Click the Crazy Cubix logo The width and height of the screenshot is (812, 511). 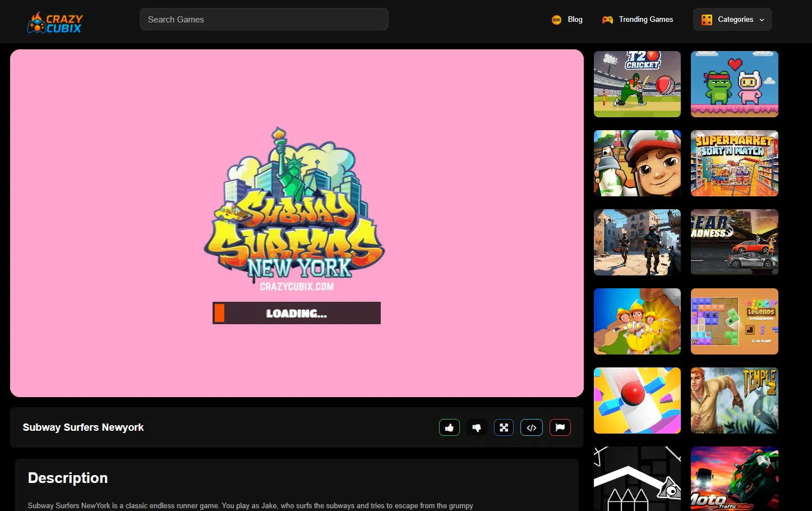55,22
